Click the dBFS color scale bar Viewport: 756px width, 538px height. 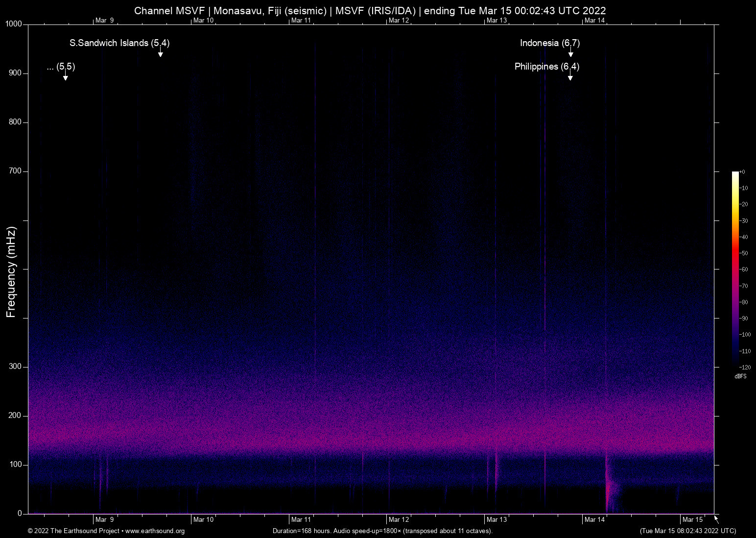pos(735,269)
